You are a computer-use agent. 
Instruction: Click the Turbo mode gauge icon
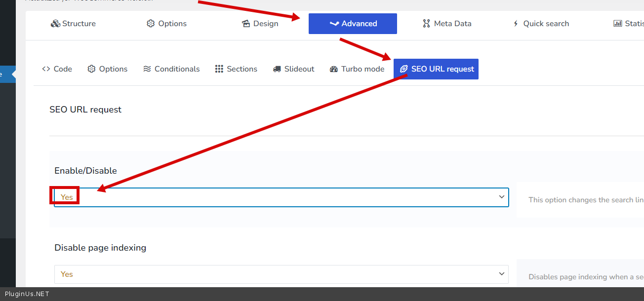coord(333,69)
